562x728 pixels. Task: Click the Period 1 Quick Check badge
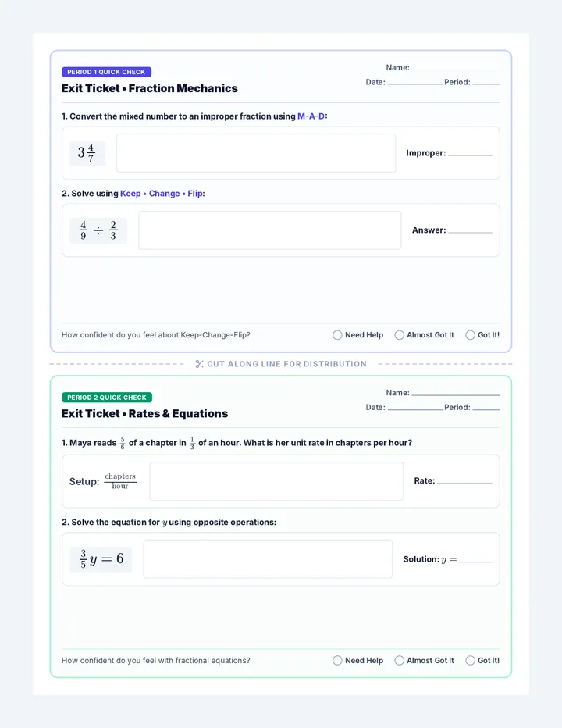pos(106,72)
